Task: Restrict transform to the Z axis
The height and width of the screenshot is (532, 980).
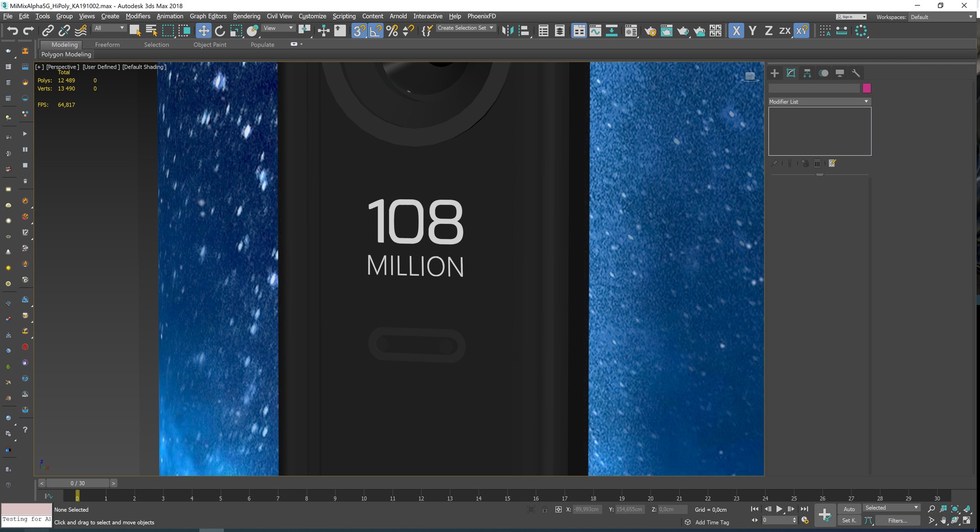Action: [x=769, y=31]
